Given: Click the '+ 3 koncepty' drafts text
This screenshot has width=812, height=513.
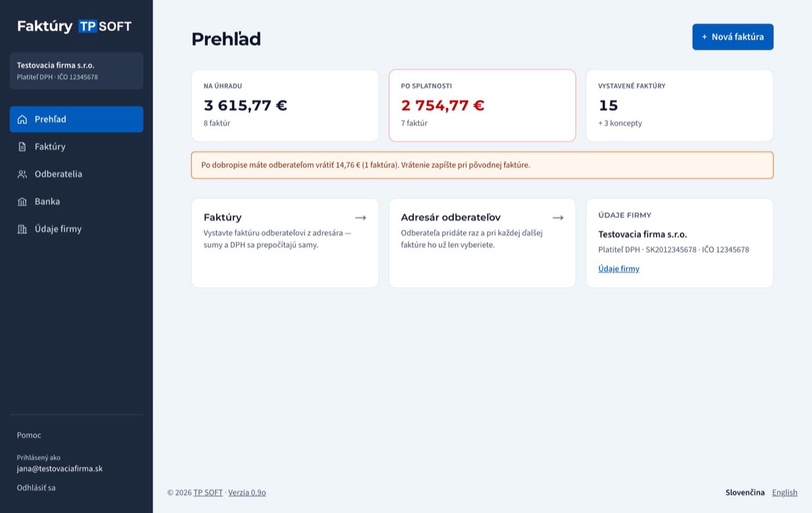Looking at the screenshot, I should click(x=621, y=124).
